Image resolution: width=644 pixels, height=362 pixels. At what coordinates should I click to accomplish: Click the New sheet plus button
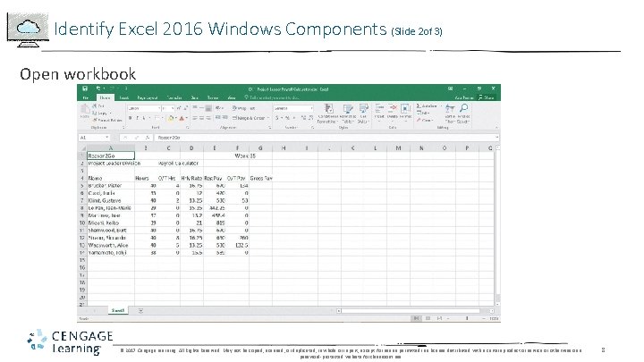140,311
